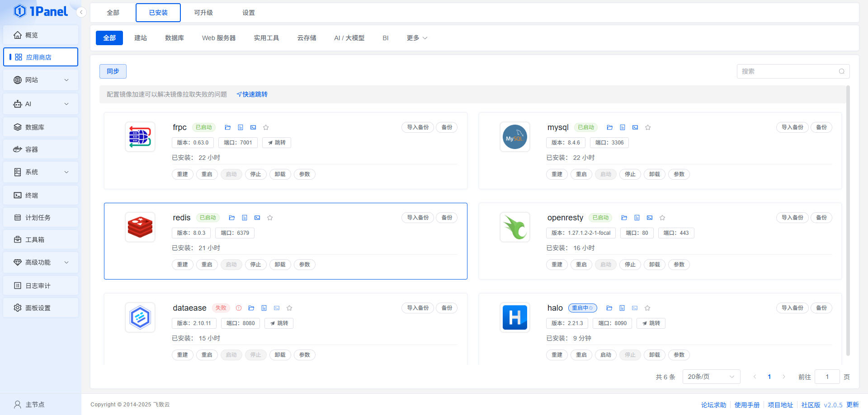Favorite openresty with the star icon

662,218
